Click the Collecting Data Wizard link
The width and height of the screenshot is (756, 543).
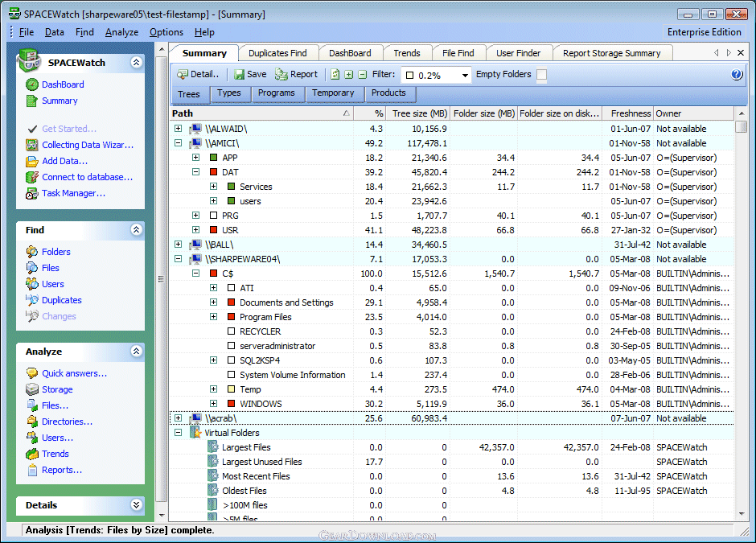(88, 146)
